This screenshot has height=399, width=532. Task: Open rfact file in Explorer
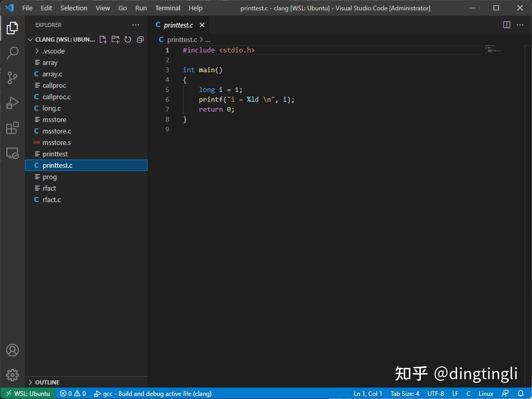(86, 188)
